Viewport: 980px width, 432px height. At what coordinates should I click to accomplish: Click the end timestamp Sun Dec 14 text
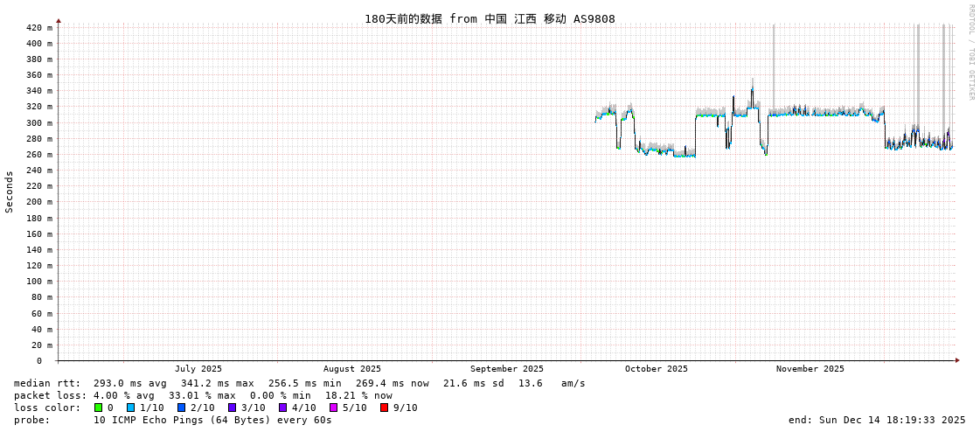pyautogui.click(x=877, y=420)
